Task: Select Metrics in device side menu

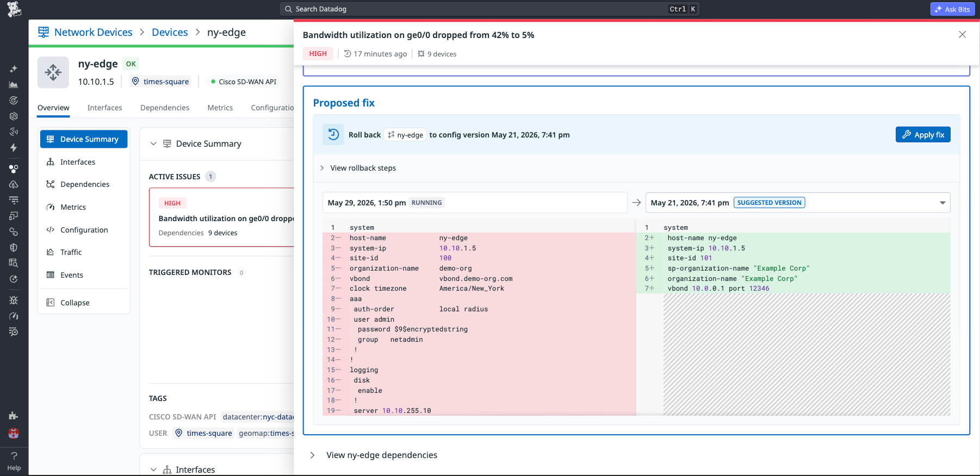Action: click(84, 207)
